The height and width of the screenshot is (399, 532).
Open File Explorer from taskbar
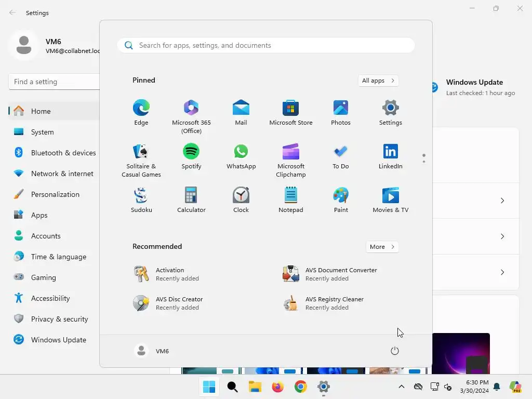tap(255, 387)
